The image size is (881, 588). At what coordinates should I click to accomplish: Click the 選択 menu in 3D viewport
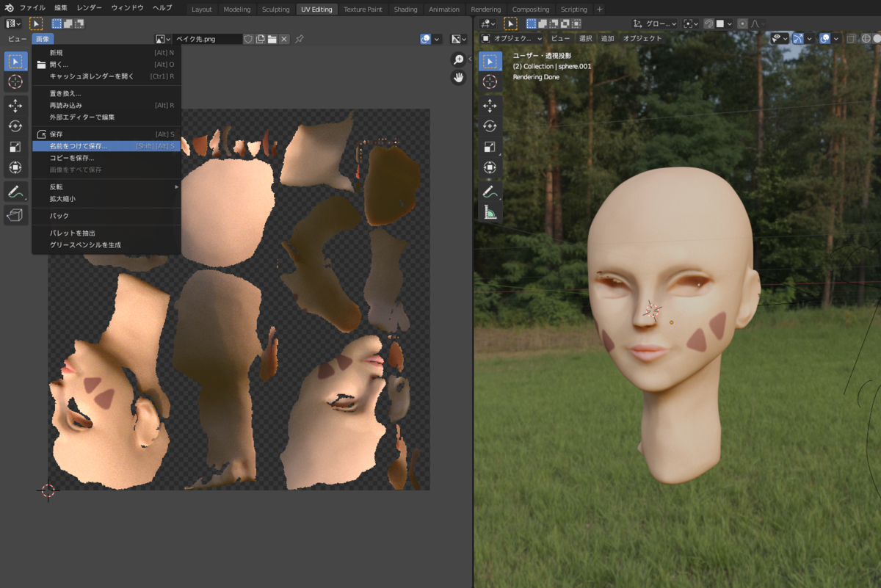coord(585,38)
